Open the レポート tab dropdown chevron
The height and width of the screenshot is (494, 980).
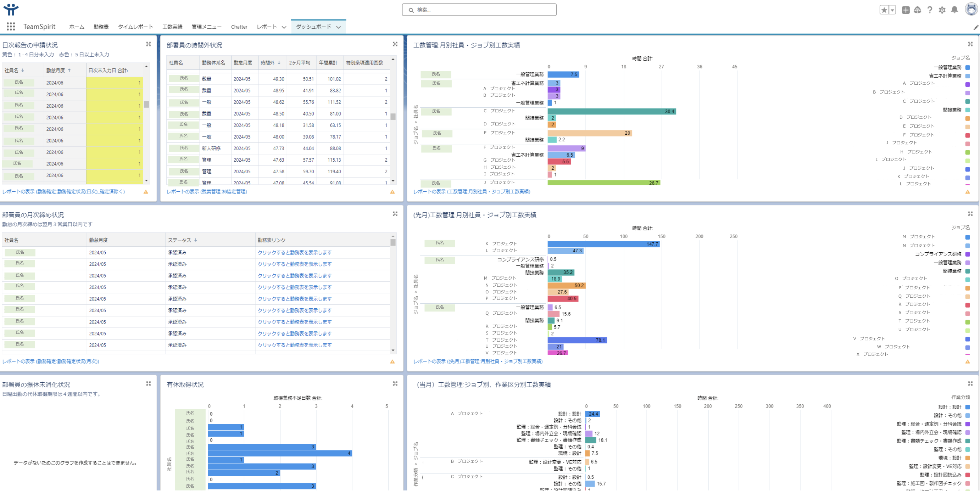pyautogui.click(x=284, y=27)
